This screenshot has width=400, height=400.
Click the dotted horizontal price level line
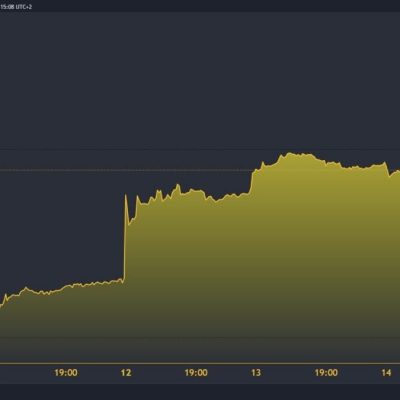pos(200,170)
